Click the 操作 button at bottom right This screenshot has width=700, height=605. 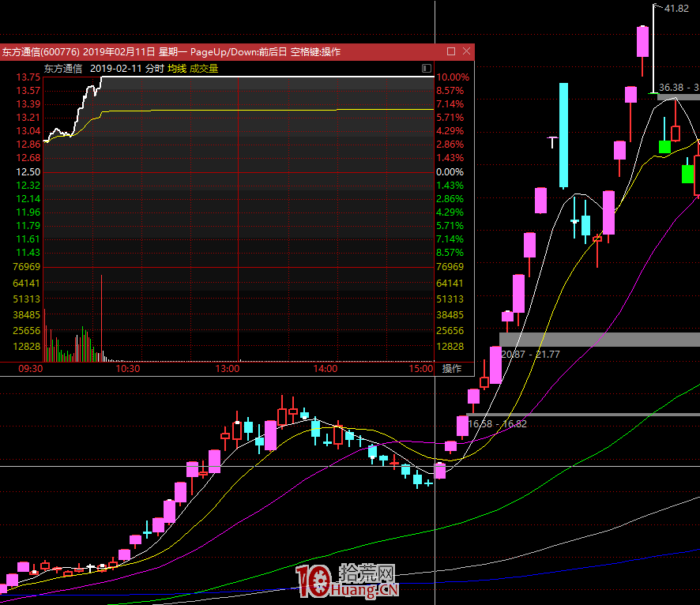click(x=452, y=369)
